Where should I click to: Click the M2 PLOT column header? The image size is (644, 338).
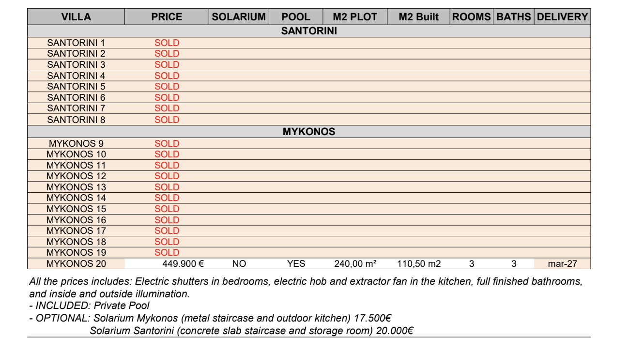pyautogui.click(x=355, y=17)
